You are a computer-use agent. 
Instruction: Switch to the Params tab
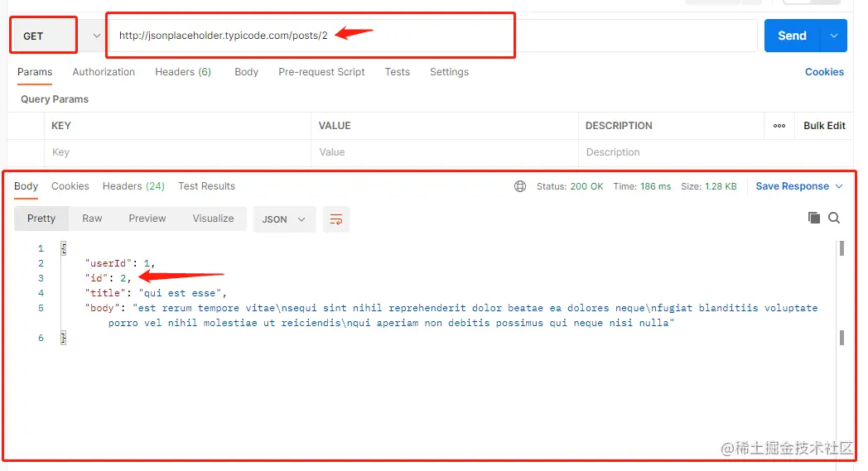[x=35, y=72]
